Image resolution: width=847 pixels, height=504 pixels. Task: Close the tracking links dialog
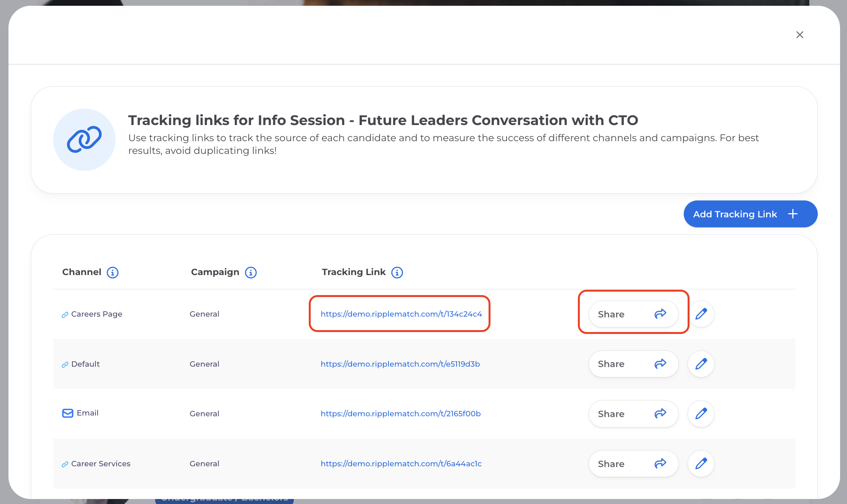800,35
